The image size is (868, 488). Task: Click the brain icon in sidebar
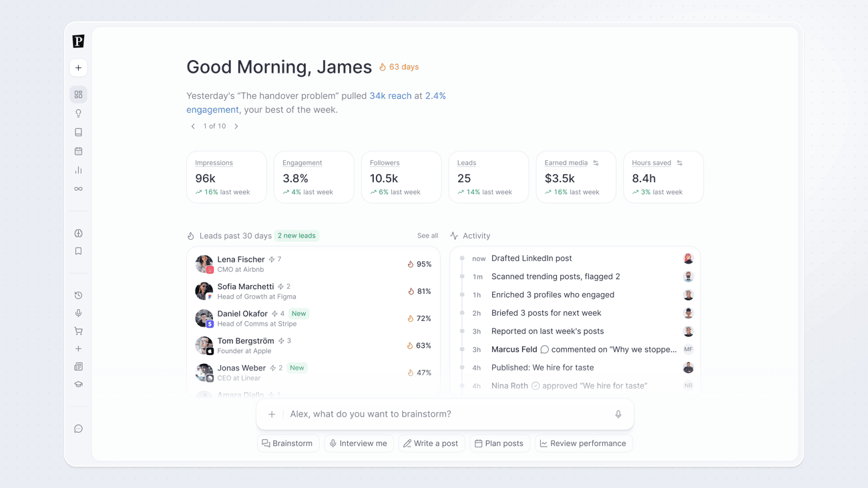78,234
